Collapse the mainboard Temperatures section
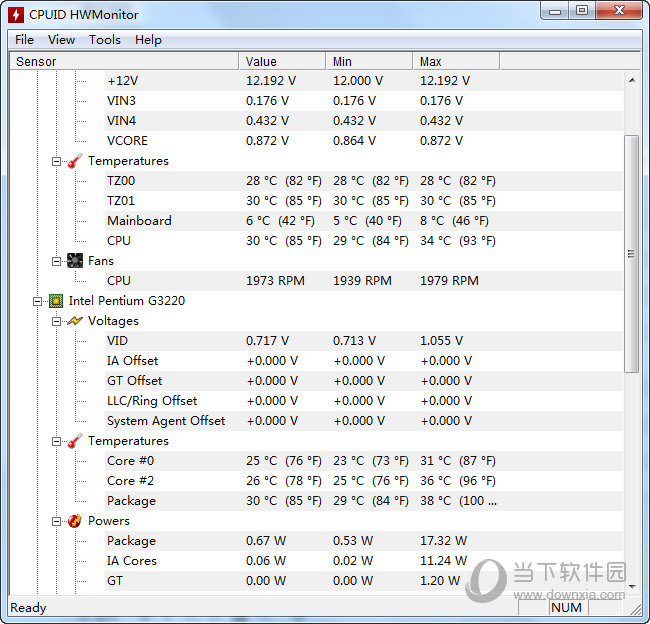 (x=56, y=161)
